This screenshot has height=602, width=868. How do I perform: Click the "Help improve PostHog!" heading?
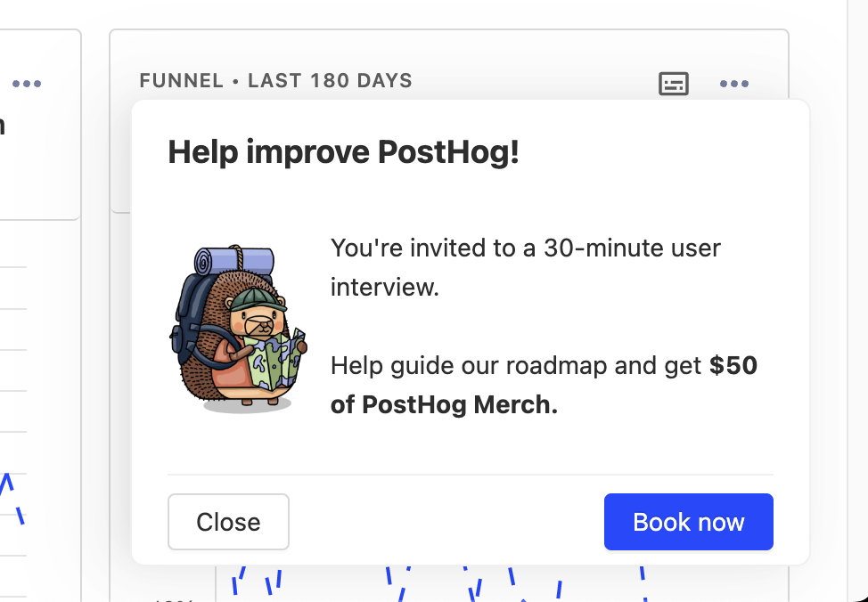coord(343,152)
